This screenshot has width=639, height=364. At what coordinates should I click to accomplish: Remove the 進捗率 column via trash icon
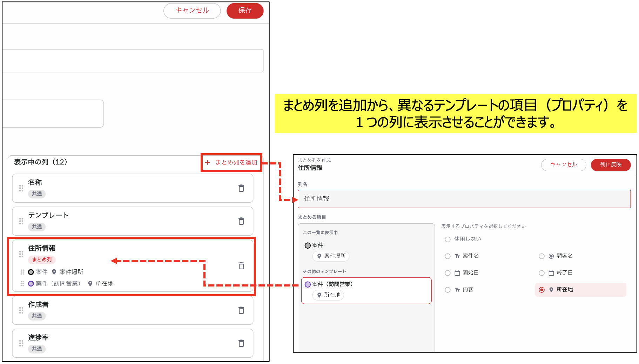point(241,343)
